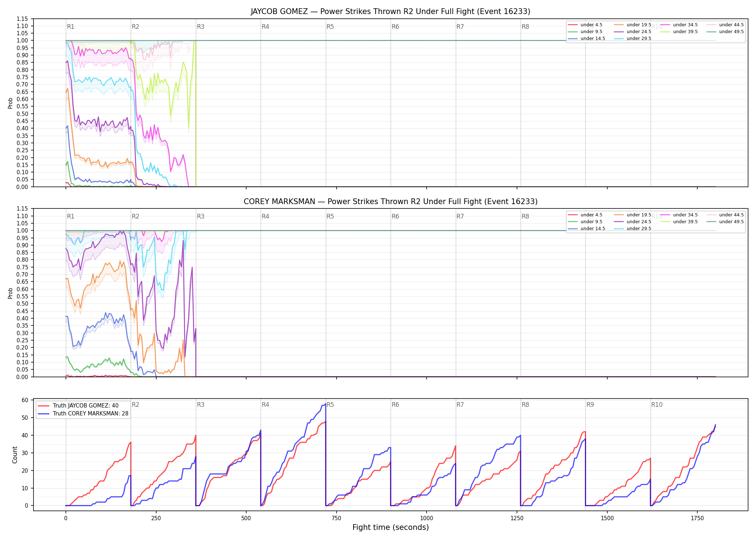Screen dimensions: 756x540
Task: Click 'under 29.5' legend entry in top chart
Action: [x=633, y=39]
